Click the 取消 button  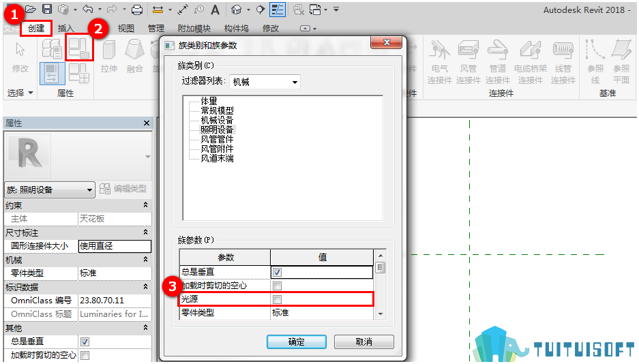pyautogui.click(x=364, y=342)
